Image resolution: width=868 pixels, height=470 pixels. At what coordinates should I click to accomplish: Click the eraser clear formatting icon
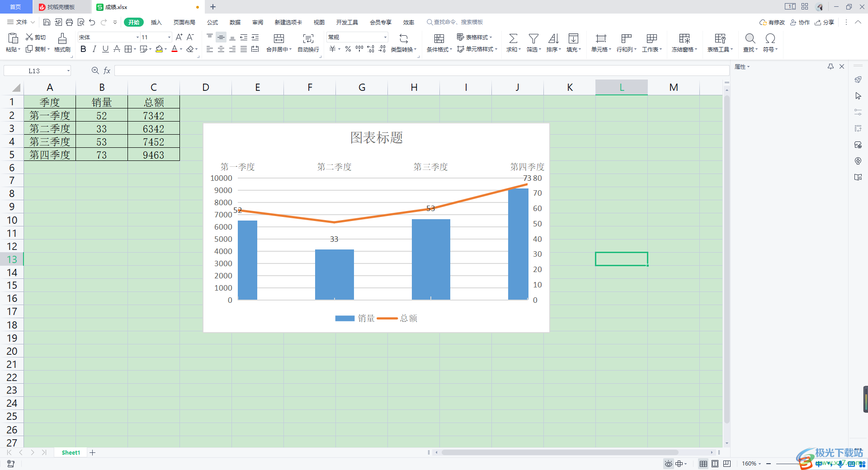tap(190, 49)
